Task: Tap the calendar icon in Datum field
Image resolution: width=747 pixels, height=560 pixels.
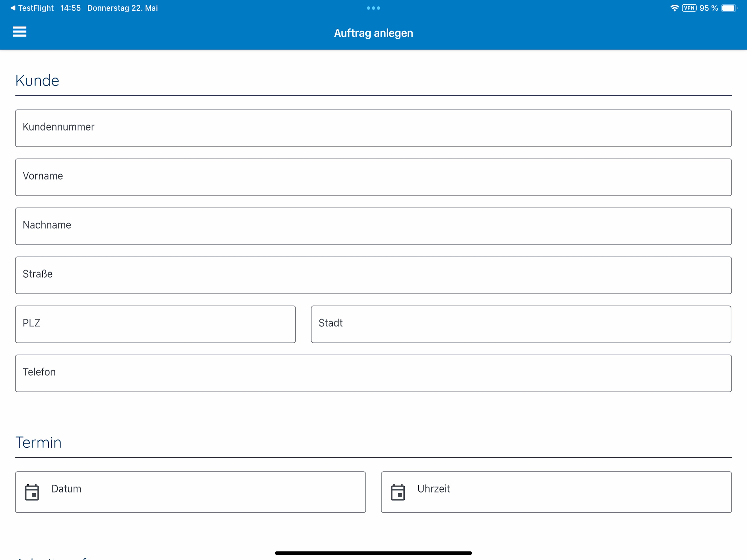Action: pos(32,492)
